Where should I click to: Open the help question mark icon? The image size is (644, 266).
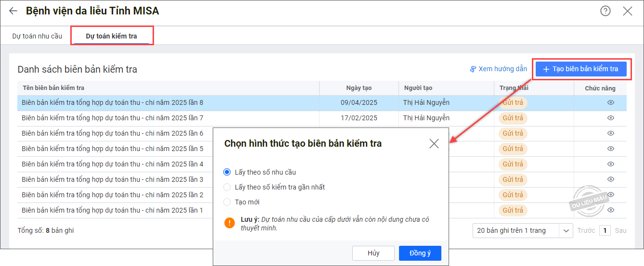pyautogui.click(x=605, y=11)
